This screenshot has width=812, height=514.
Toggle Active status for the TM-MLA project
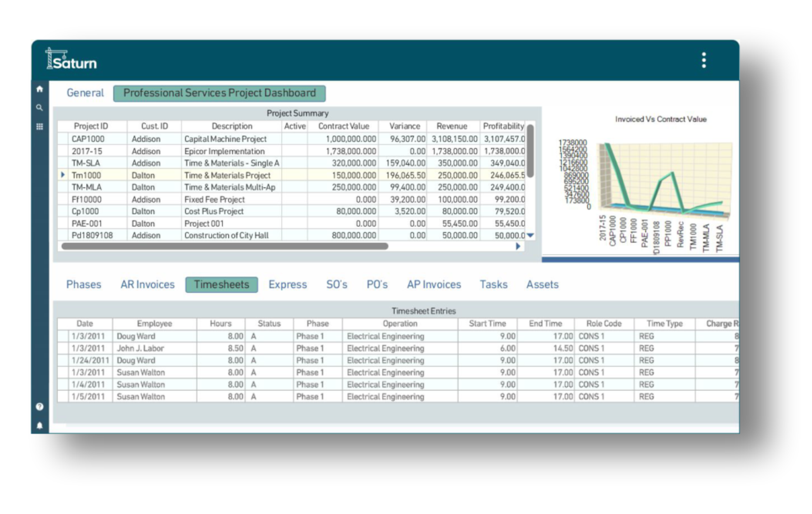coord(294,187)
